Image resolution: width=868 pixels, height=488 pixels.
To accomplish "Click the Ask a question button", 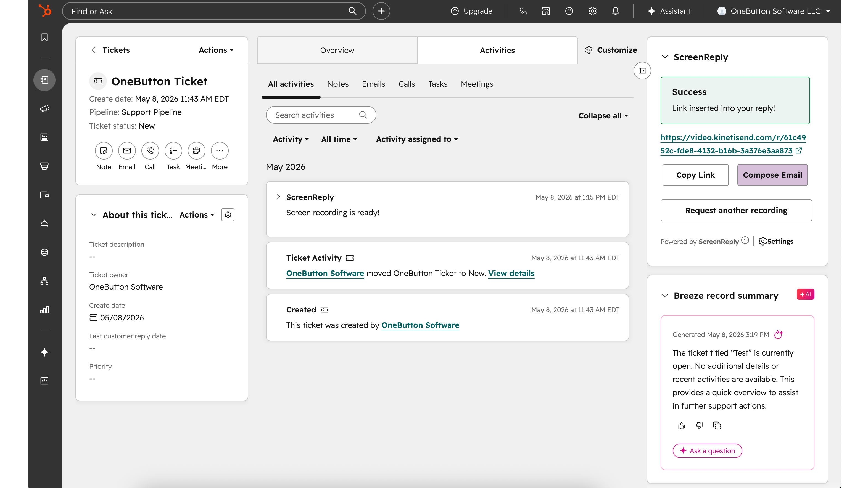I will click(x=707, y=451).
